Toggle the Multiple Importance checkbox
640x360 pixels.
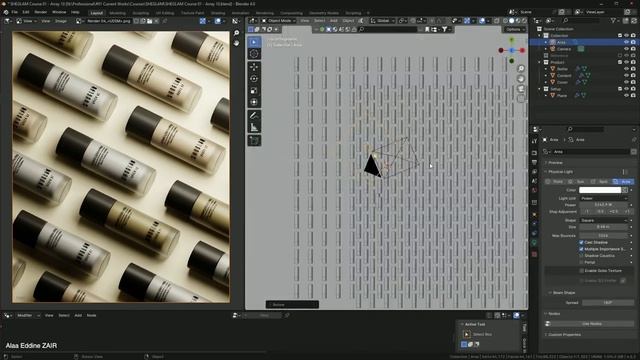pos(581,249)
